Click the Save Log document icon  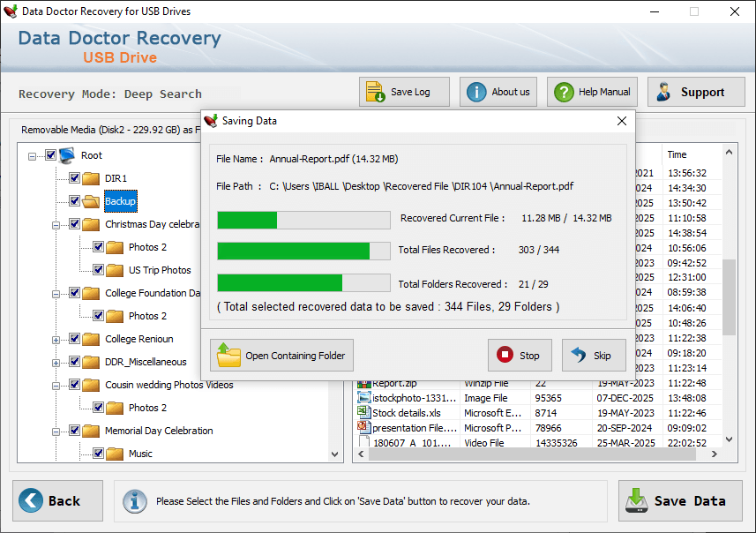point(375,92)
